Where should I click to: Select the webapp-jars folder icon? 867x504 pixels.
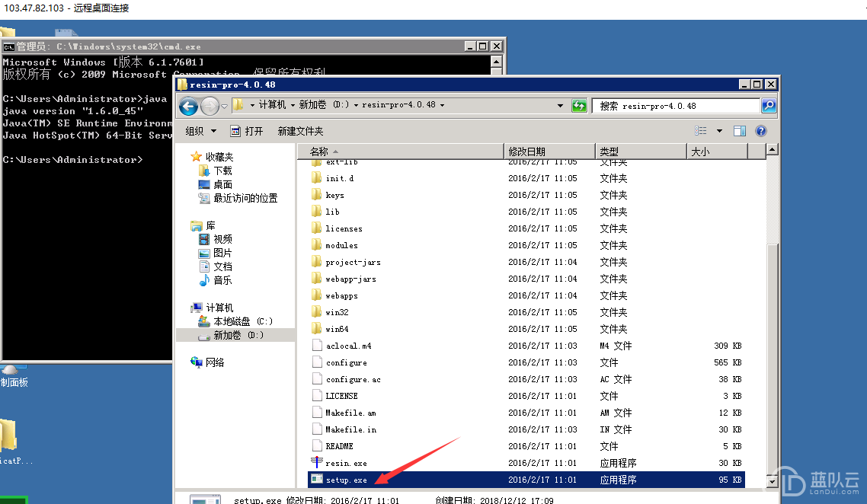[317, 279]
